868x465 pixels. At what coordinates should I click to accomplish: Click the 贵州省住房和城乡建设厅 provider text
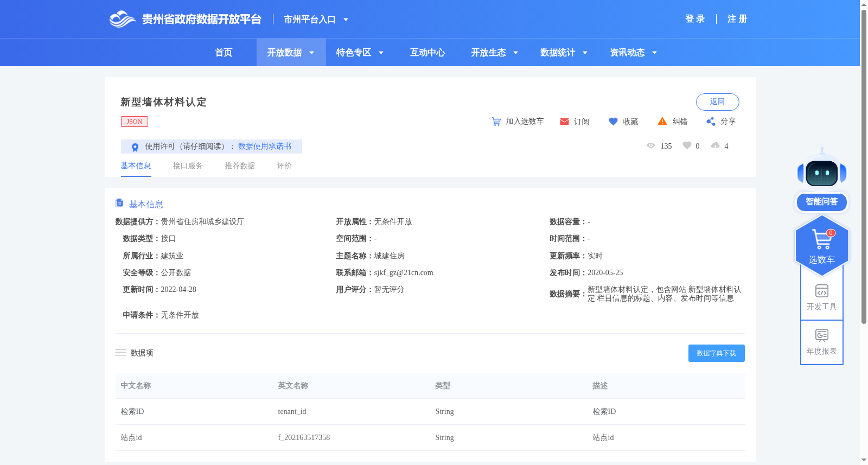click(x=202, y=222)
